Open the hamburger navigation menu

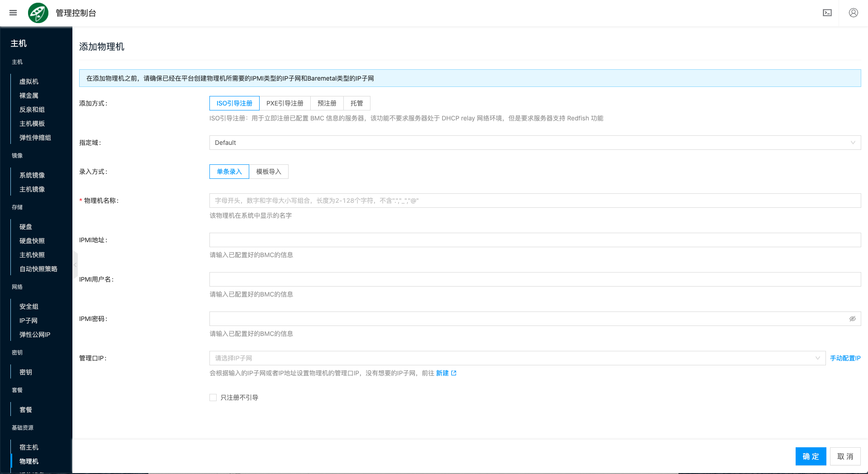(x=13, y=13)
